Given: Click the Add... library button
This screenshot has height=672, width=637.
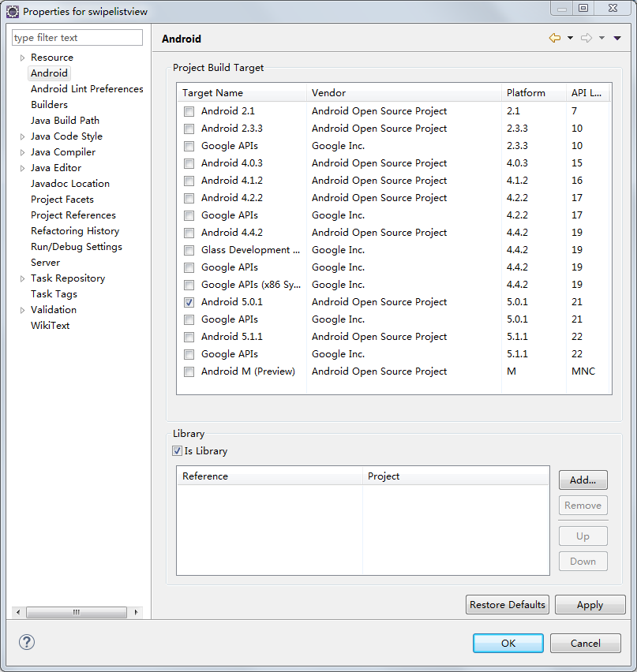Looking at the screenshot, I should coord(583,480).
